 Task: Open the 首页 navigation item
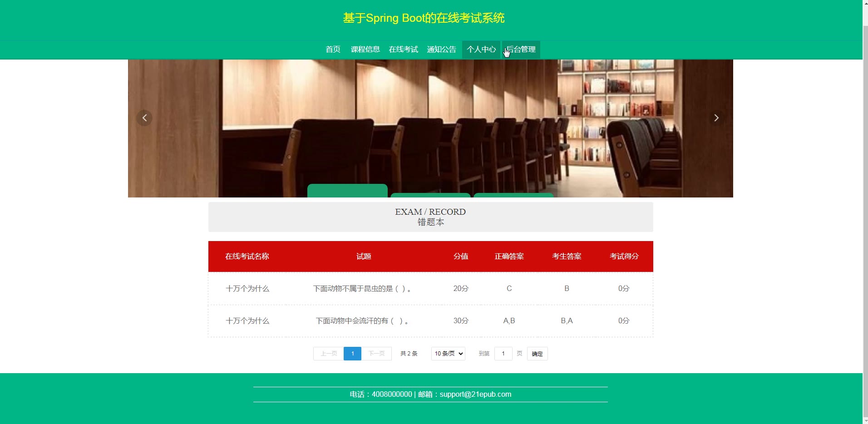tap(333, 49)
